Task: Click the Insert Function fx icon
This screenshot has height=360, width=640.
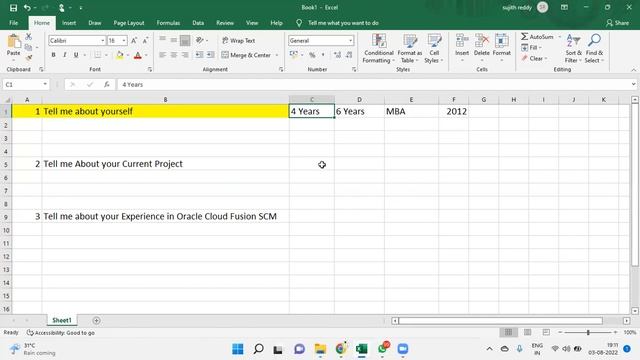Action: pos(107,84)
